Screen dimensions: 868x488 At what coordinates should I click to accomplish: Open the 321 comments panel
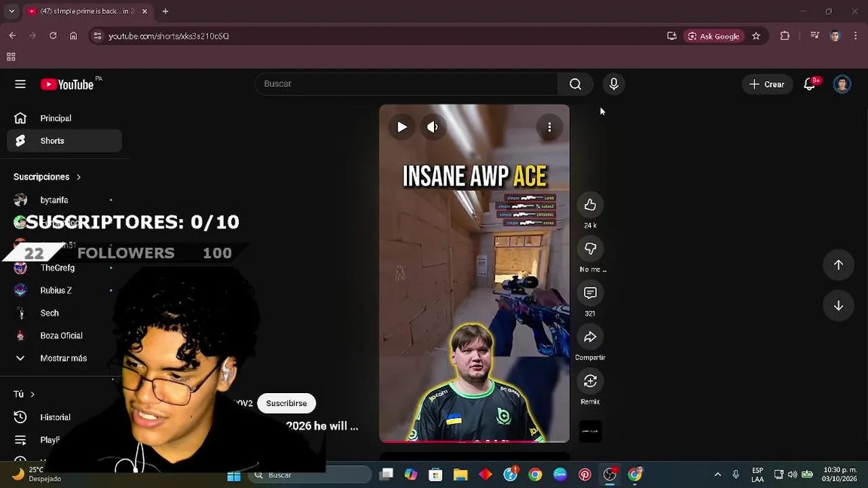click(x=590, y=293)
